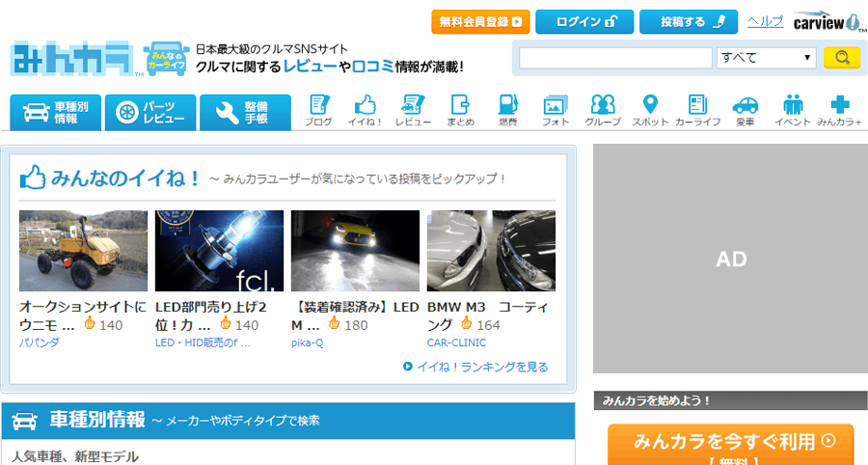This screenshot has height=465, width=868.
Task: Open the BMW M3 coating thumbnail
Action: [x=491, y=251]
